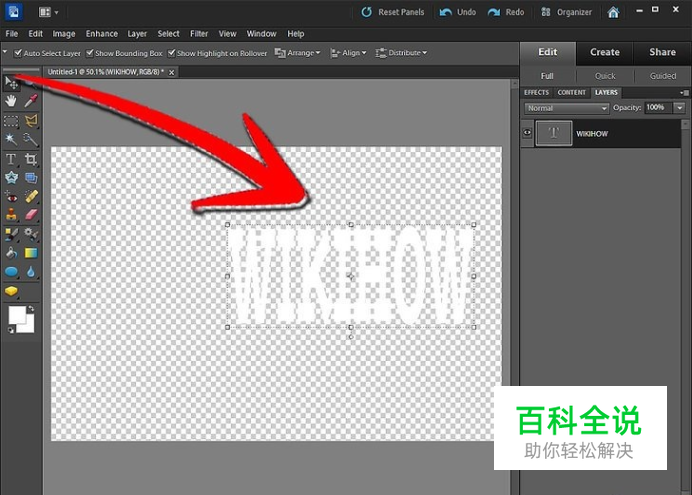Click the Undo button
This screenshot has width=692, height=495.
click(458, 12)
